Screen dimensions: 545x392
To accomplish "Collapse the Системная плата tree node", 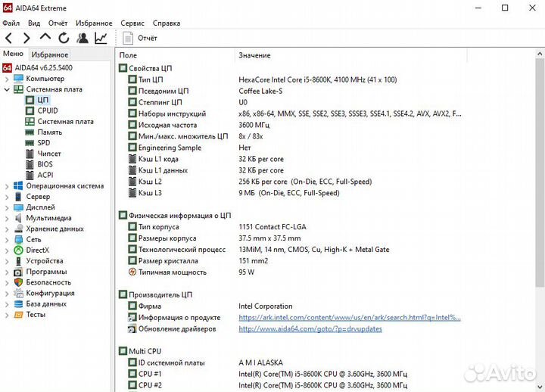I will (7, 89).
